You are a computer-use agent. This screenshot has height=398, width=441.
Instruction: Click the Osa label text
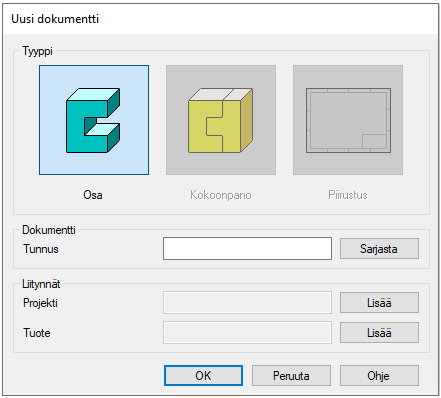(x=93, y=195)
